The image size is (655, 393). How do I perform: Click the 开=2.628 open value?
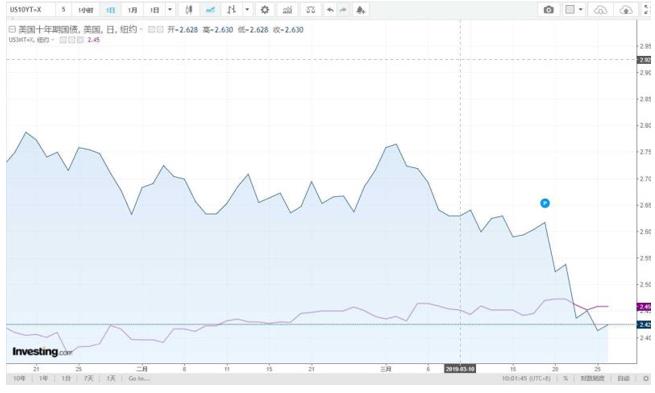tap(183, 30)
